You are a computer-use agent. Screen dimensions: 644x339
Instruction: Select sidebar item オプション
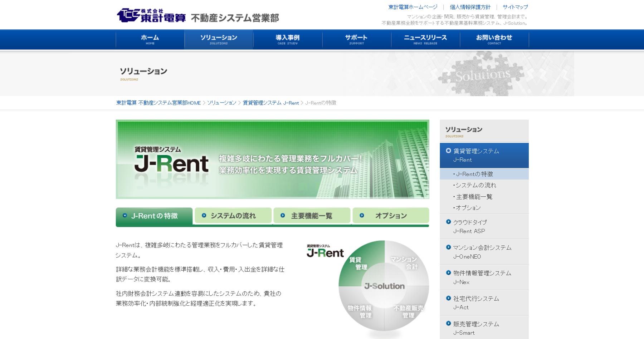click(484, 208)
